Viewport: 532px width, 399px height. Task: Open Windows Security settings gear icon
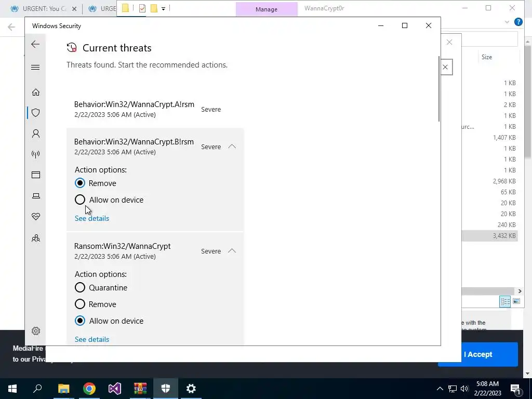[36, 331]
